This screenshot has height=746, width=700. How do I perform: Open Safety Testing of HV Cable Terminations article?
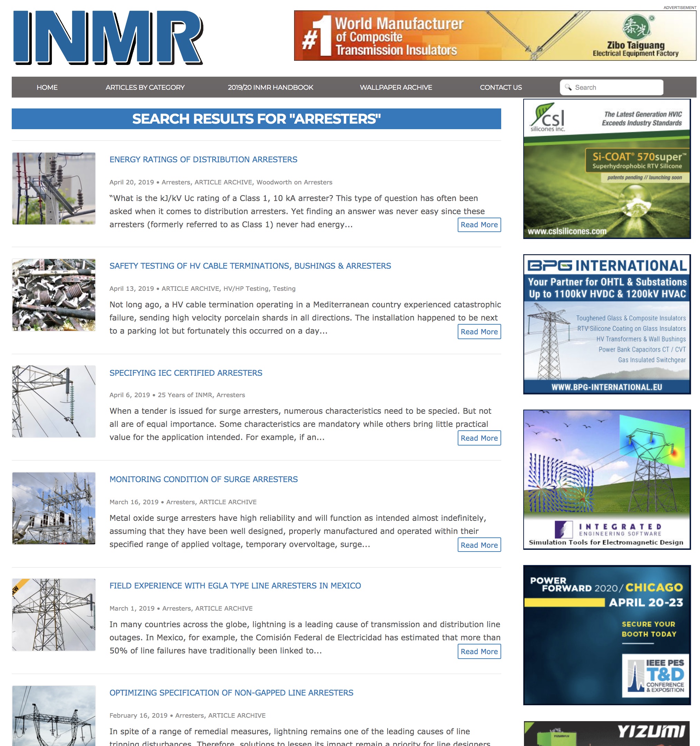250,266
